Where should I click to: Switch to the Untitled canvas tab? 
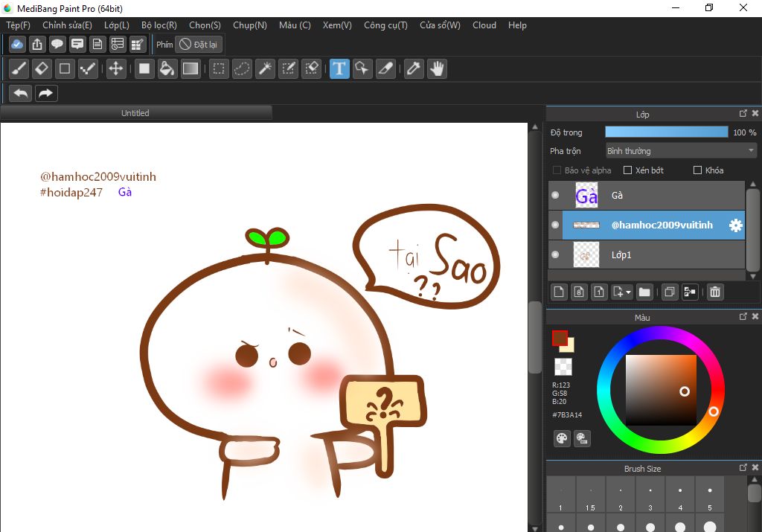(135, 113)
